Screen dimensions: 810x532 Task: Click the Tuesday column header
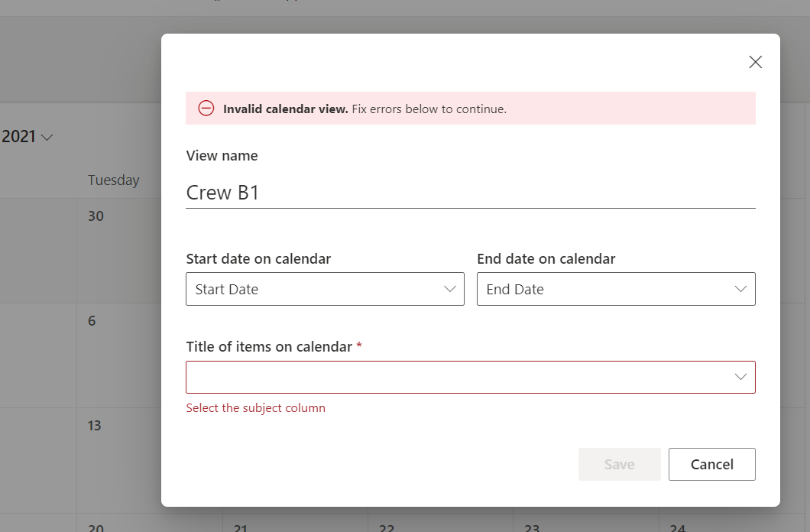pyautogui.click(x=114, y=180)
